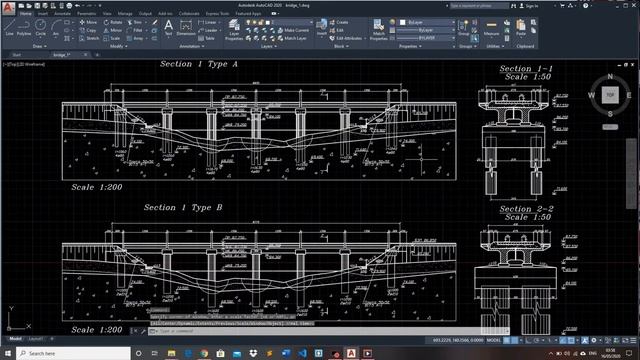The width and height of the screenshot is (640, 360).
Task: Click the Stretch tool
Action: (89, 38)
